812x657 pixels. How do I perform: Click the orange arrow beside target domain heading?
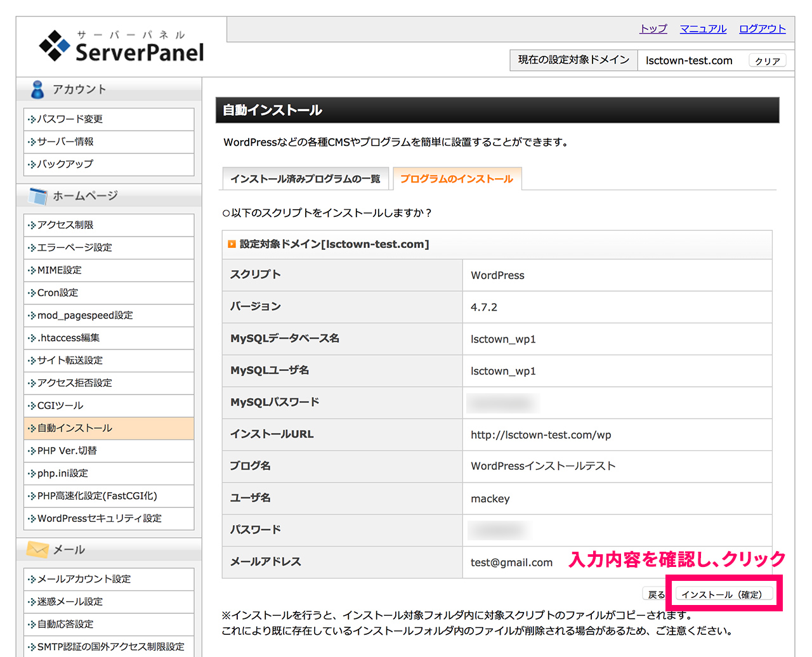[x=232, y=244]
